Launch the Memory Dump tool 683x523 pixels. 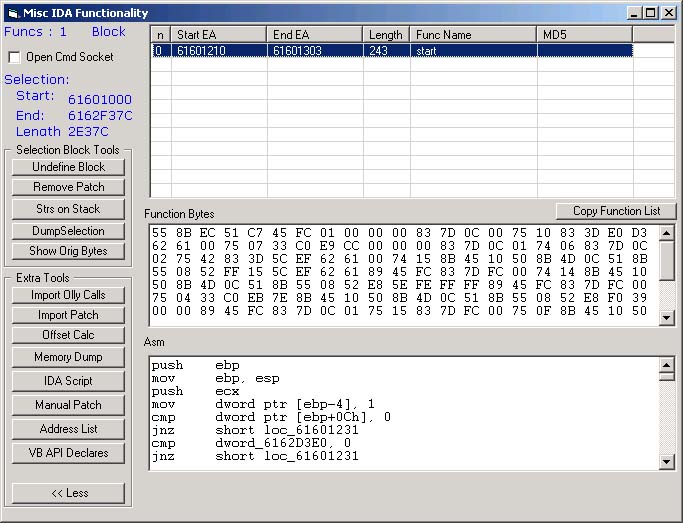pyautogui.click(x=68, y=357)
